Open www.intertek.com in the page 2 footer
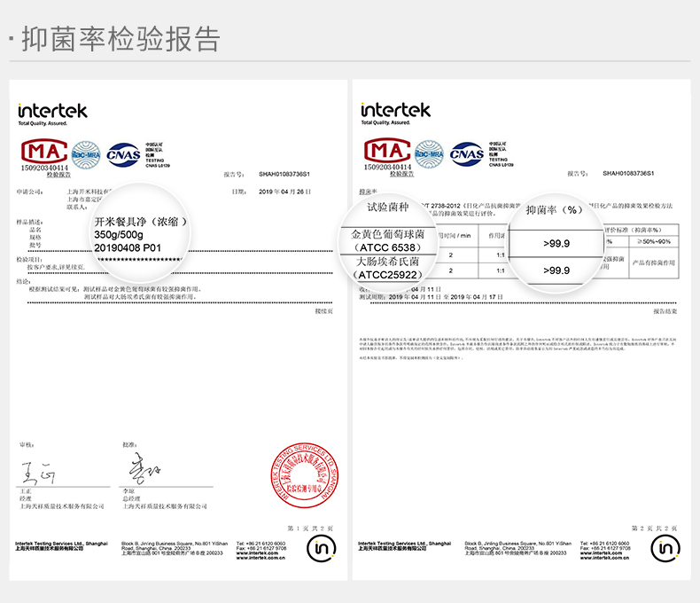Screen dimensions: 700x603 coord(600,553)
